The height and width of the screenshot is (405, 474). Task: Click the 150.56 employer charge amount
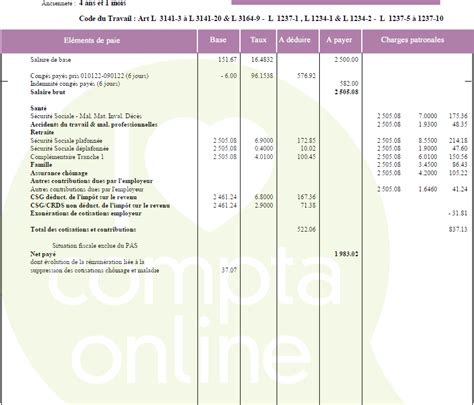click(458, 157)
